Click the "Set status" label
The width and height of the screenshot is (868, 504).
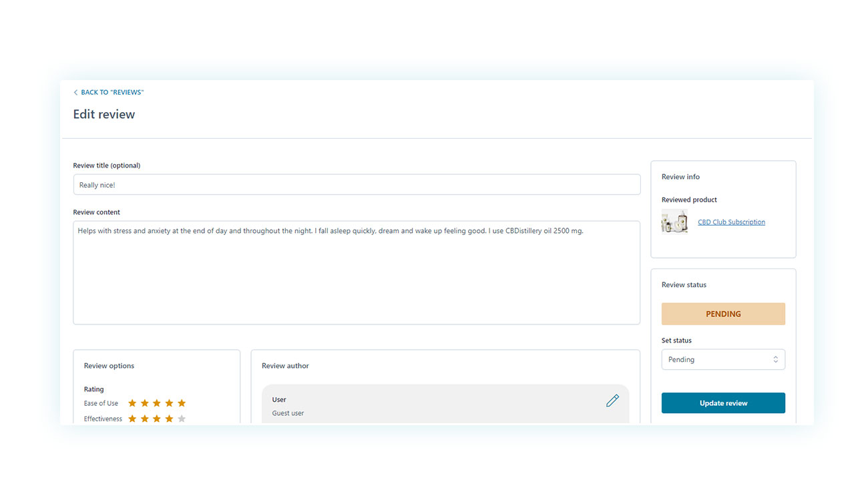pos(676,340)
